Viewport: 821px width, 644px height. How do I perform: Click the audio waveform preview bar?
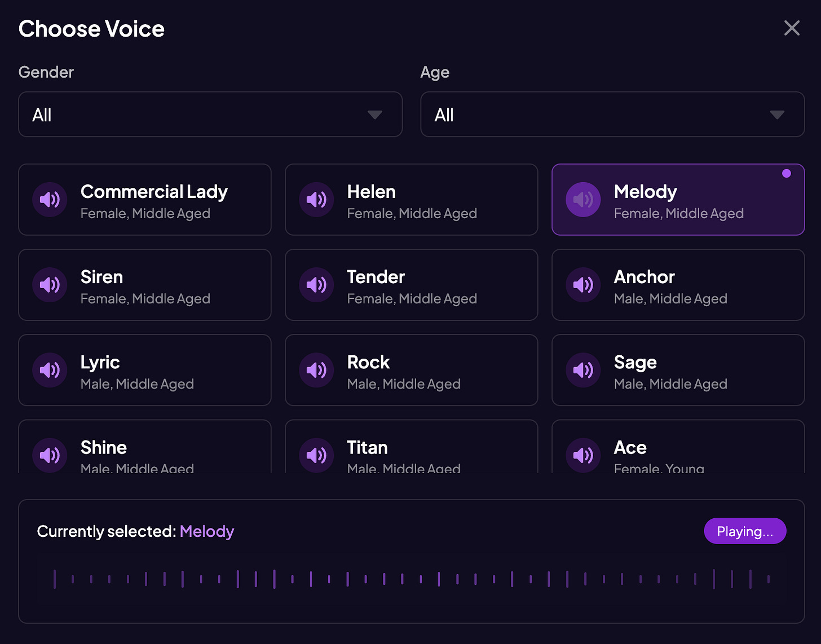pos(412,579)
